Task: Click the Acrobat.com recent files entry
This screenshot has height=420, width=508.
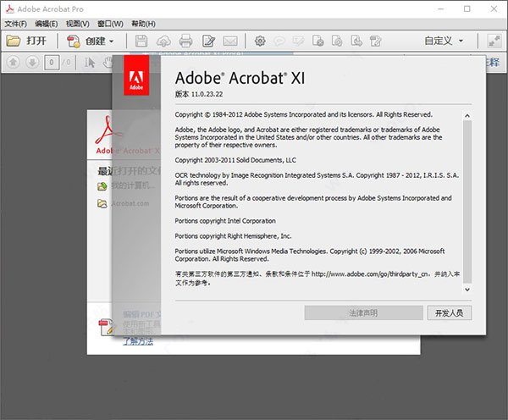Action: tap(130, 203)
